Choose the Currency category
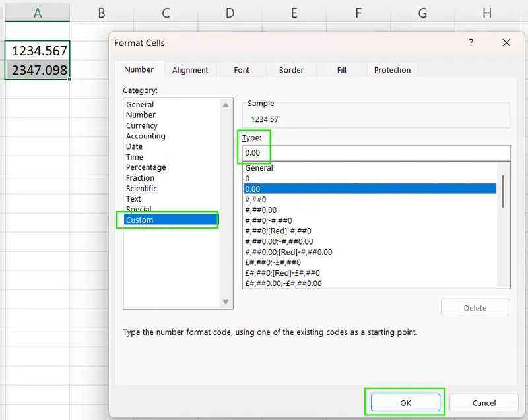This screenshot has width=528, height=420. pos(142,125)
